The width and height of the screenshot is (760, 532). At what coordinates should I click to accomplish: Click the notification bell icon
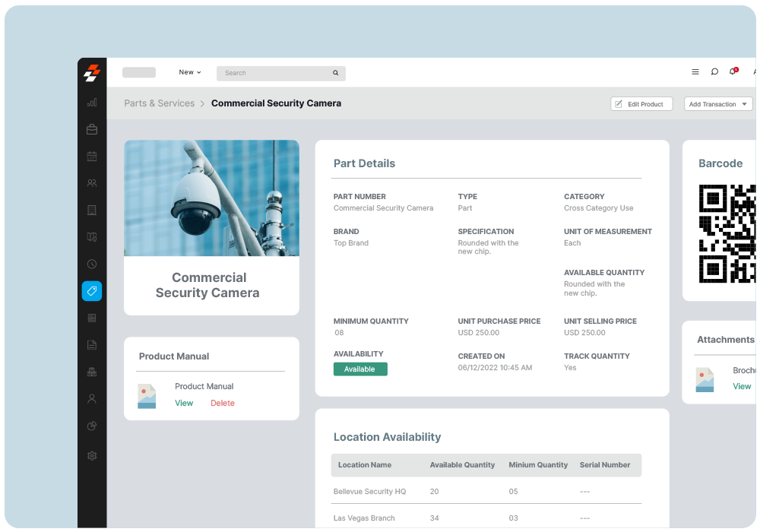tap(733, 72)
